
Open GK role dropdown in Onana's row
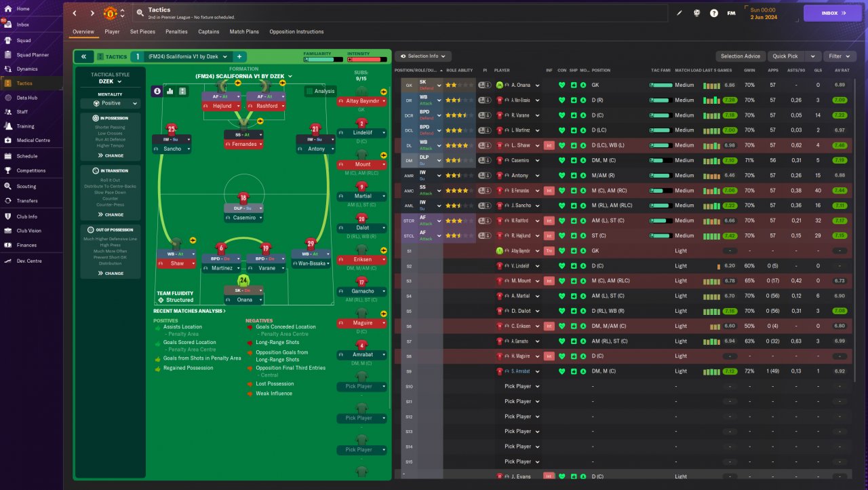pyautogui.click(x=439, y=85)
